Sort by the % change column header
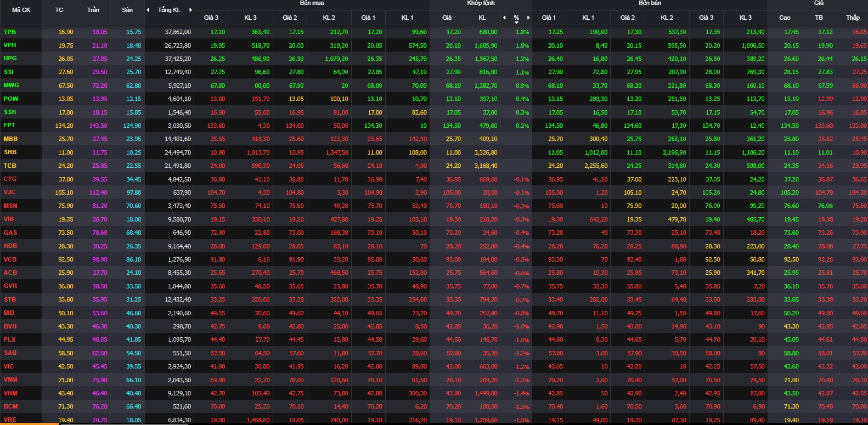 coord(516,18)
